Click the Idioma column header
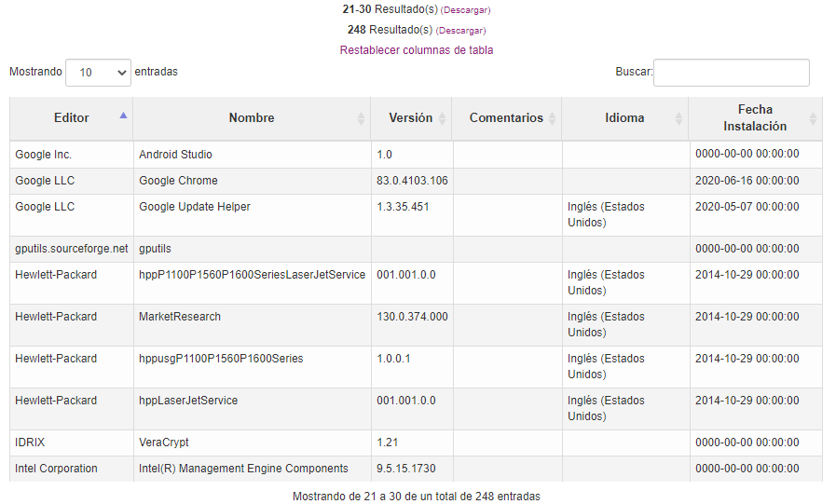Image resolution: width=836 pixels, height=504 pixels. click(624, 118)
